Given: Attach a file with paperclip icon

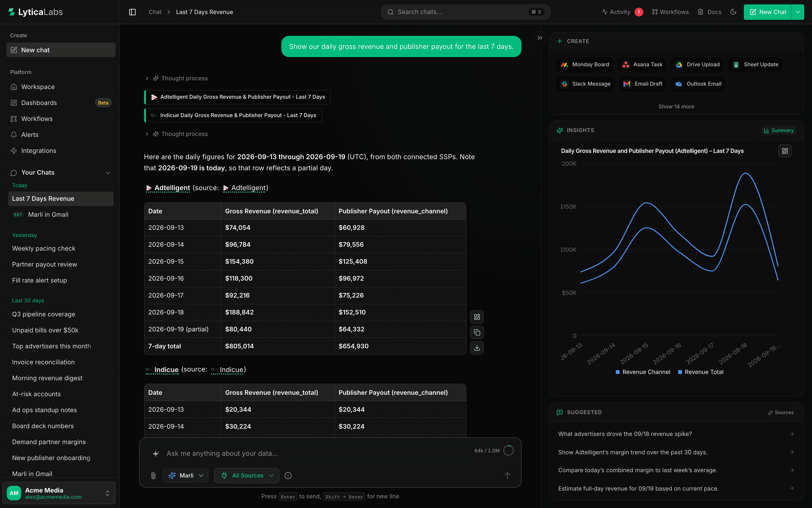Looking at the screenshot, I should pyautogui.click(x=153, y=475).
